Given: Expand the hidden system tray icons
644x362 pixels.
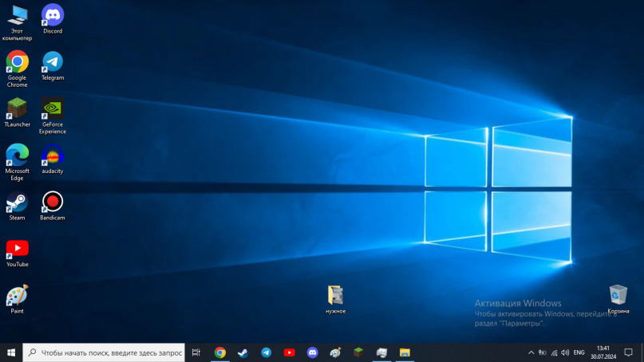Looking at the screenshot, I should pyautogui.click(x=531, y=352).
